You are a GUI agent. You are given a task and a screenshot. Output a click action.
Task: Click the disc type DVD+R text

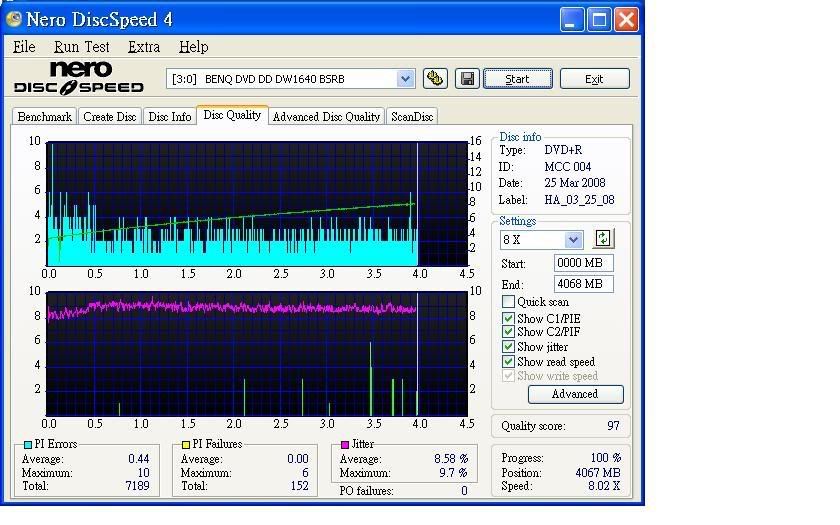click(x=563, y=150)
